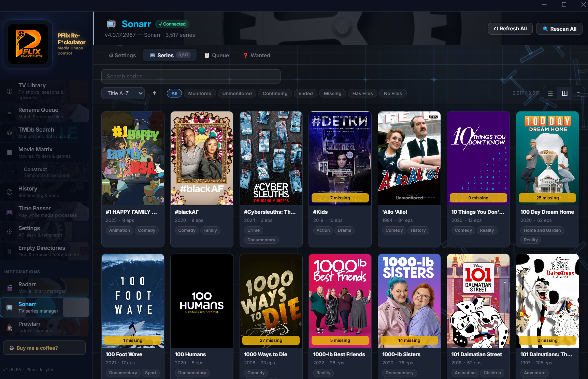
Task: Click the Prowlarr integration icon
Action: pos(10,327)
